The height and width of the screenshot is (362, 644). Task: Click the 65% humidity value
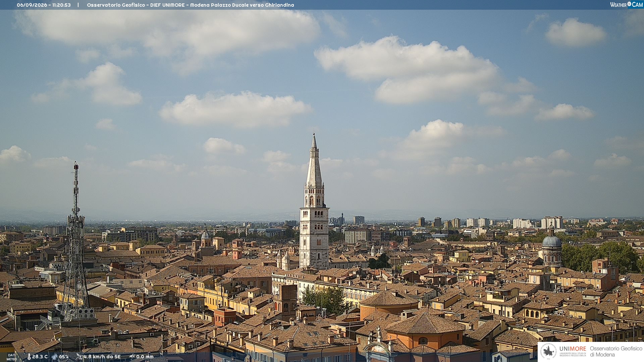pos(64,357)
